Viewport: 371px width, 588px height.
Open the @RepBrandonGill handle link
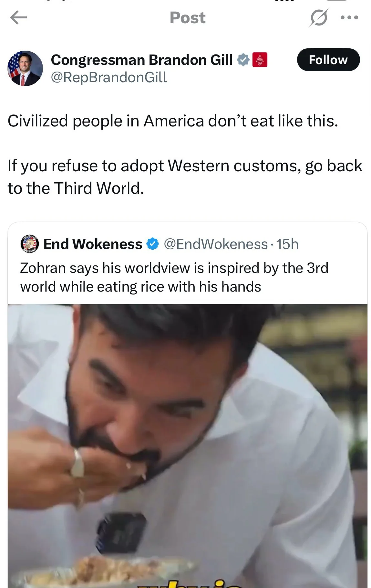point(109,77)
